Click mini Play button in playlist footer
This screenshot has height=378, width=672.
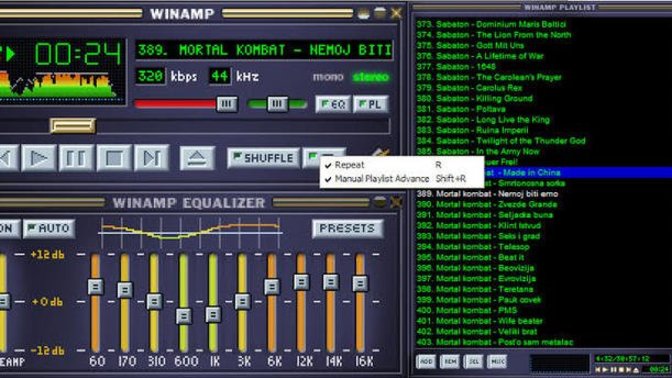(606, 369)
